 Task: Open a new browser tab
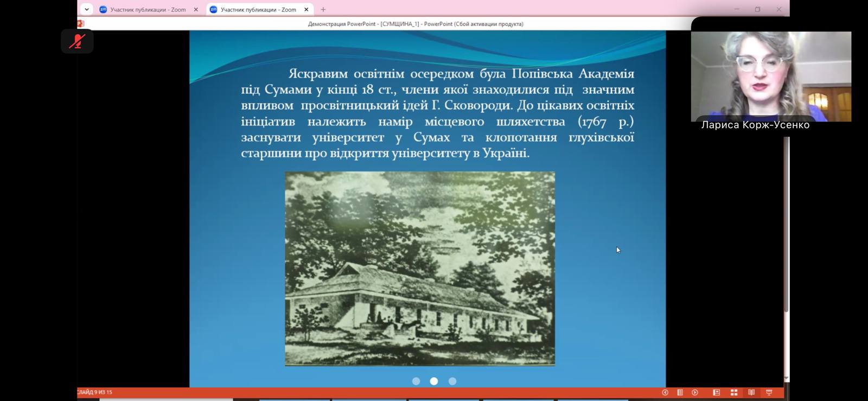coord(323,9)
